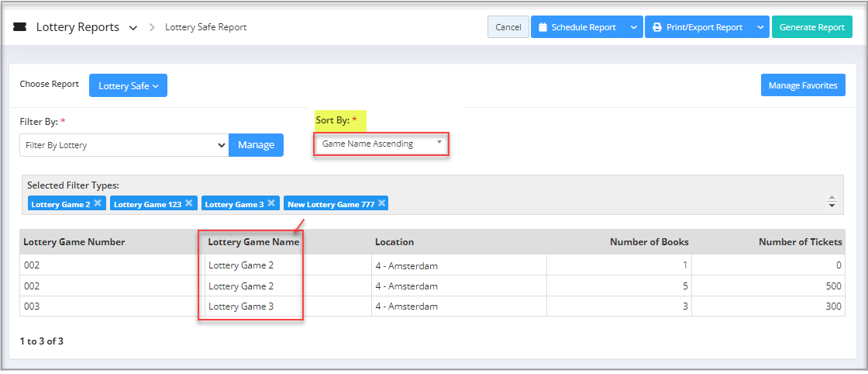Image resolution: width=868 pixels, height=374 pixels.
Task: Sort by Lottery Game Name column header
Action: 253,241
